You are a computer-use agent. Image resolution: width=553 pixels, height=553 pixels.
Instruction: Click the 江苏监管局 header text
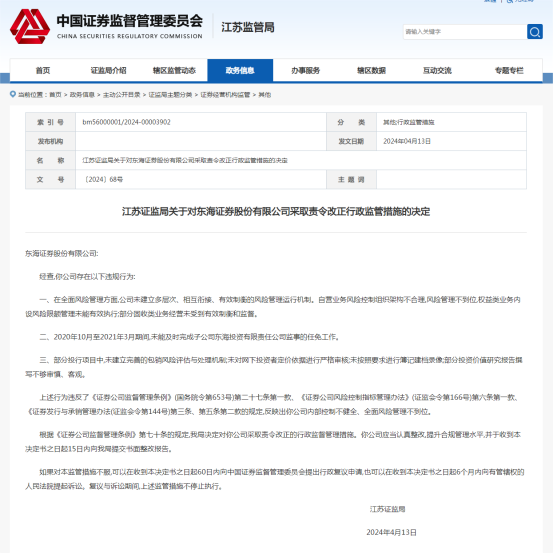[x=248, y=27]
